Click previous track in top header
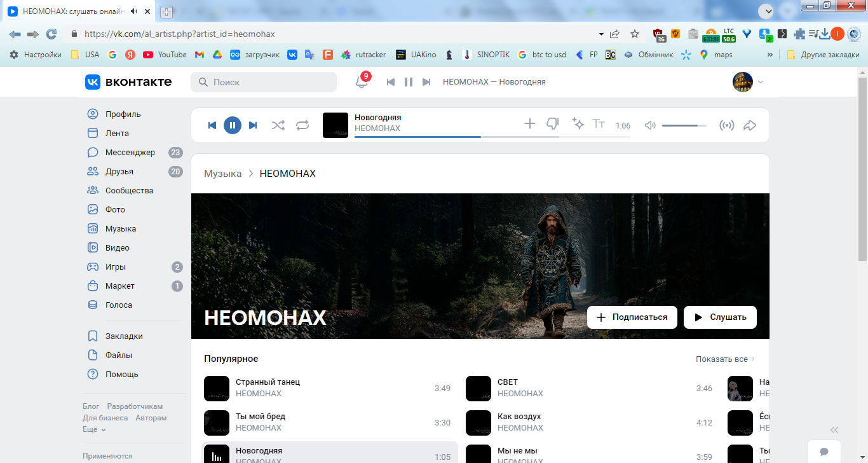Viewport: 868px width, 463px height. coord(391,82)
